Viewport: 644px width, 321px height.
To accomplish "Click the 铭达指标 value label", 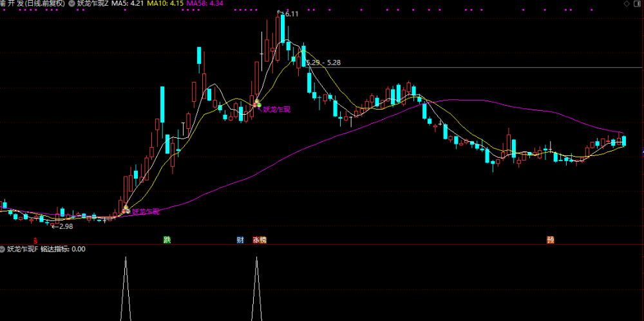I will tap(63, 249).
